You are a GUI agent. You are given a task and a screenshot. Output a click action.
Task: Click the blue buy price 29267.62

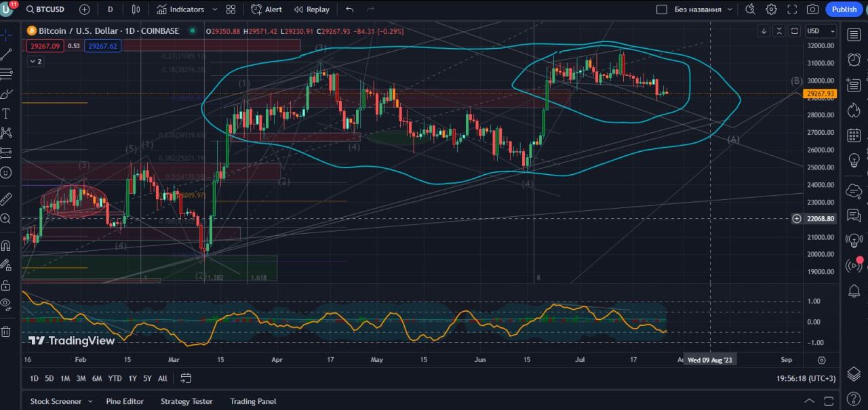(x=102, y=46)
